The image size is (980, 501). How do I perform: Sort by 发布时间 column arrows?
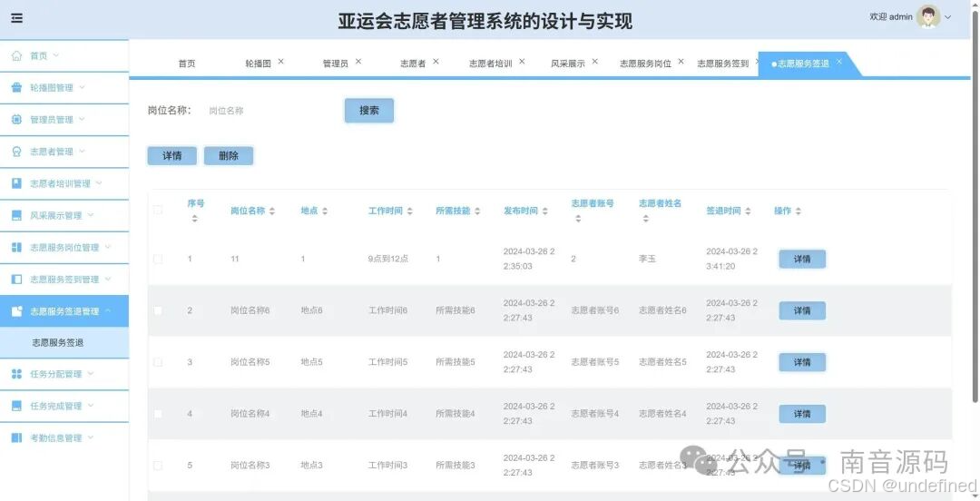pyautogui.click(x=544, y=211)
